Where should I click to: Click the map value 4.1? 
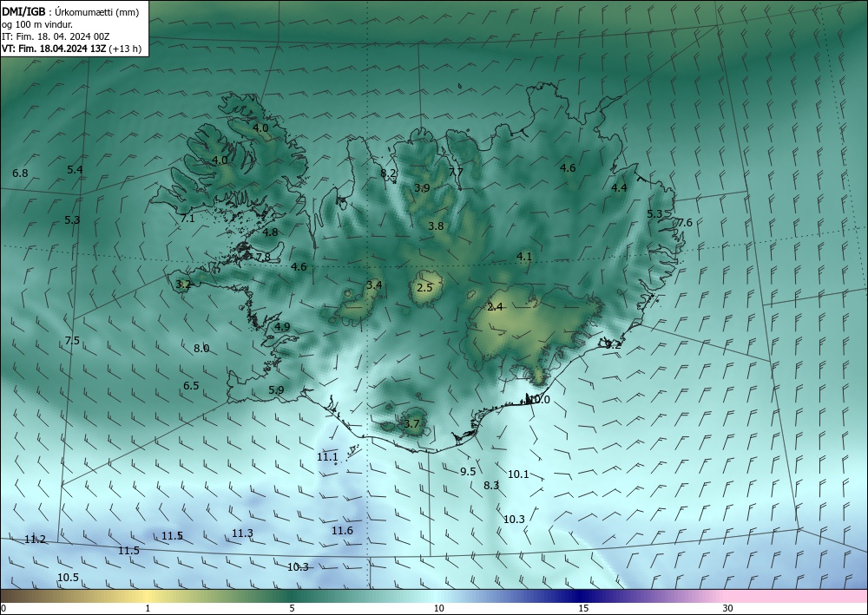[524, 257]
